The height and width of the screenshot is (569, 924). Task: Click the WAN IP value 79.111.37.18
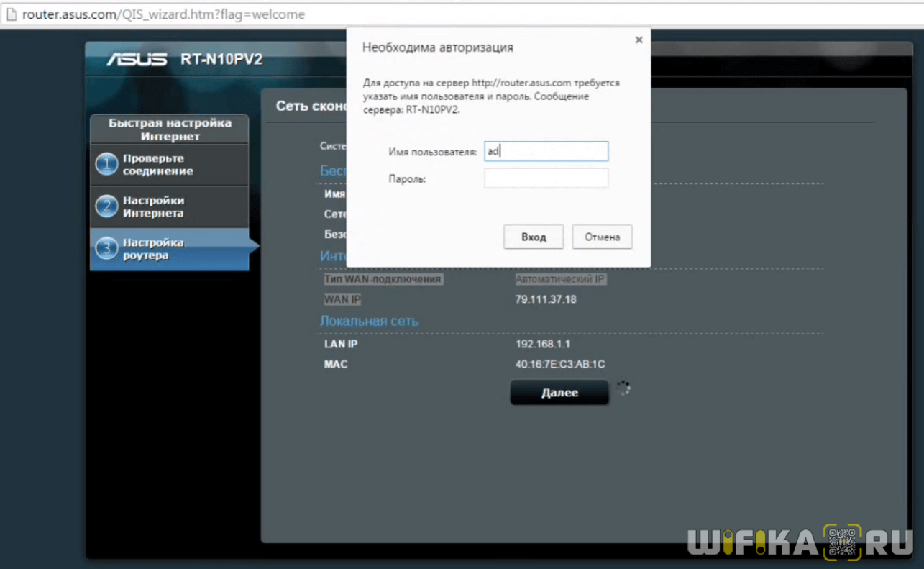545,299
